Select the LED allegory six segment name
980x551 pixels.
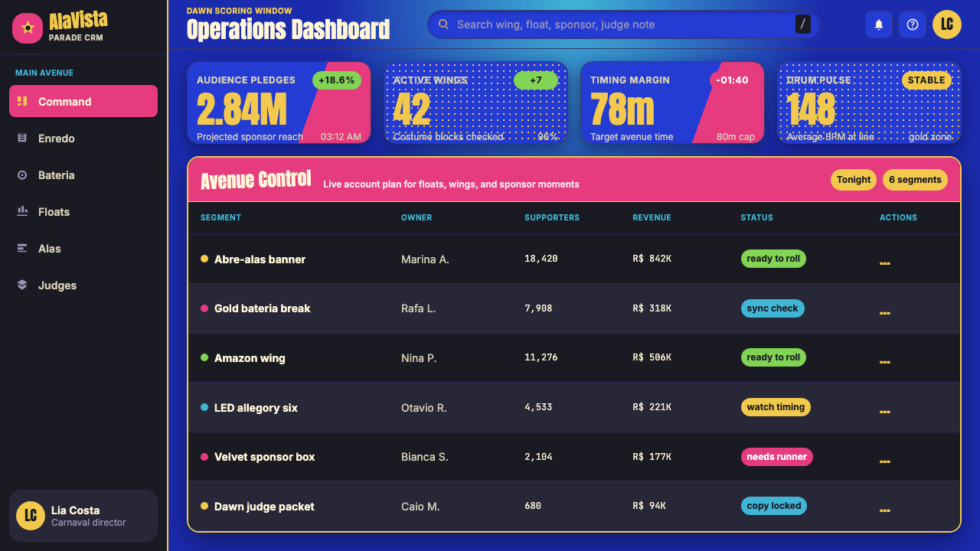click(256, 408)
